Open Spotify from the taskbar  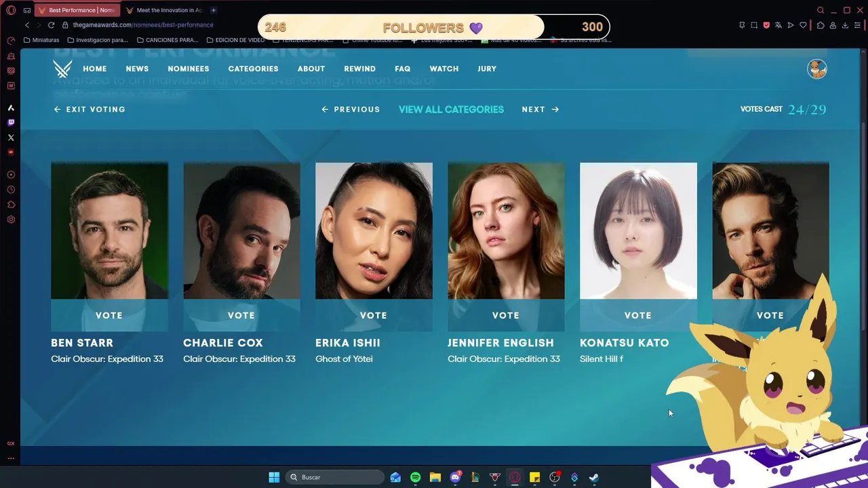coord(415,477)
